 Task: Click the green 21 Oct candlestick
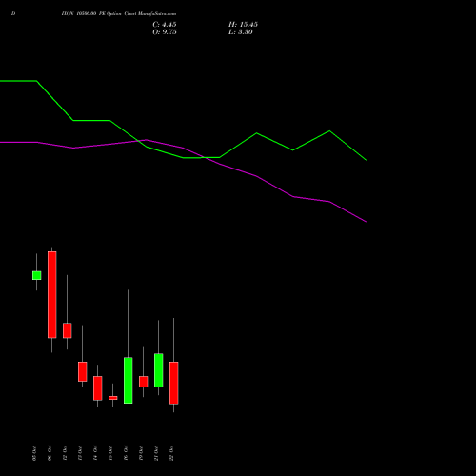point(158,370)
